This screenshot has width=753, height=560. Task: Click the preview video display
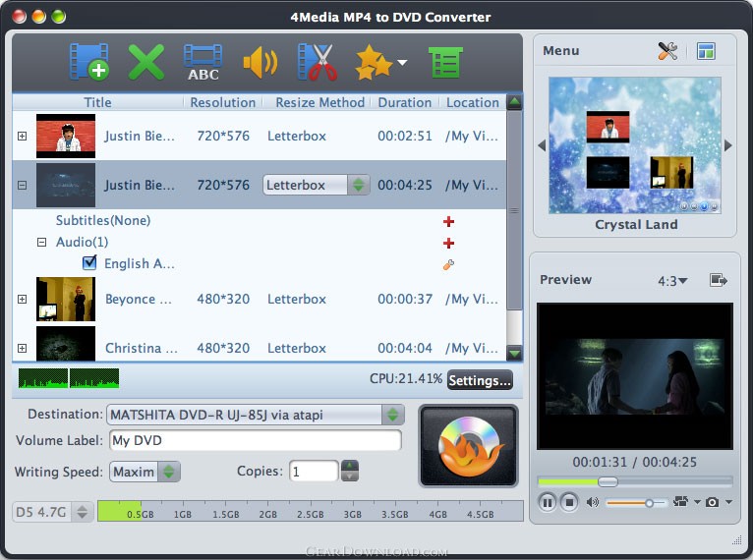coord(635,376)
